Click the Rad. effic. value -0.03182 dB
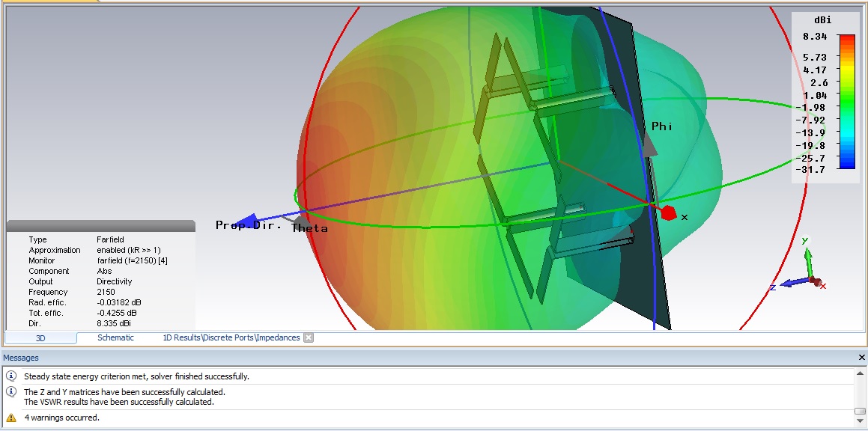The image size is (868, 431). (x=119, y=302)
